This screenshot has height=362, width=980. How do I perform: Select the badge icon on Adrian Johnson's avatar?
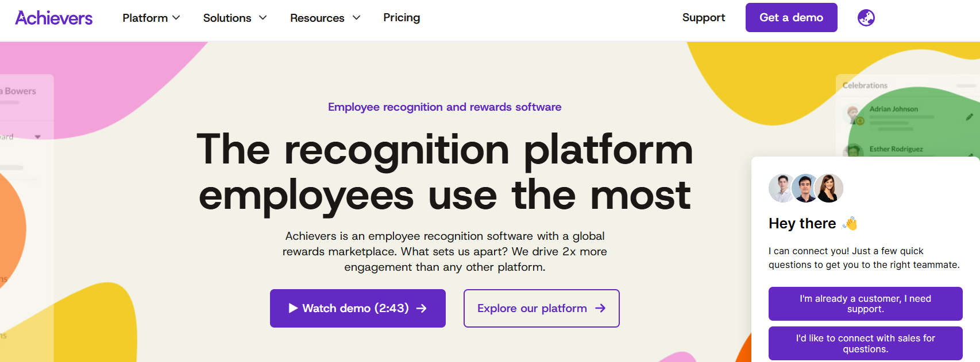(860, 120)
